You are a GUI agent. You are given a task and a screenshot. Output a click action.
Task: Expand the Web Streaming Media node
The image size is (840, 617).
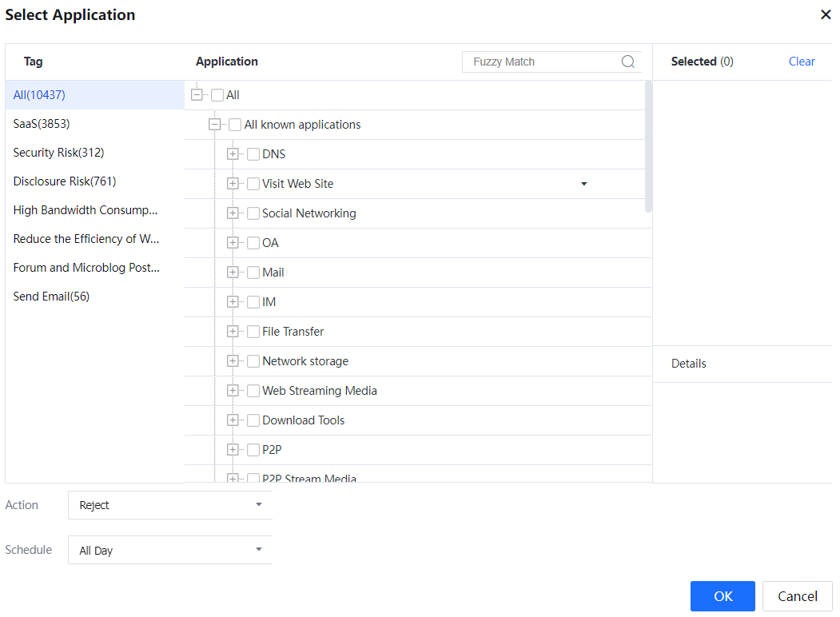click(233, 391)
